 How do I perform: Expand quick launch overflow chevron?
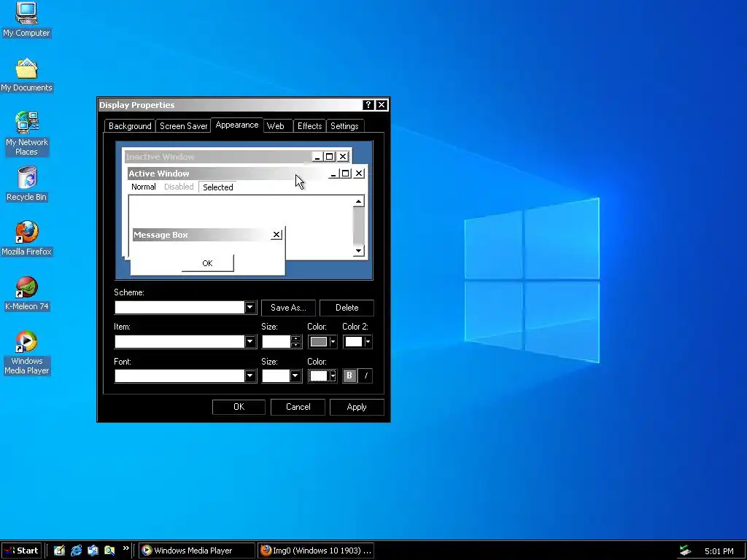125,548
